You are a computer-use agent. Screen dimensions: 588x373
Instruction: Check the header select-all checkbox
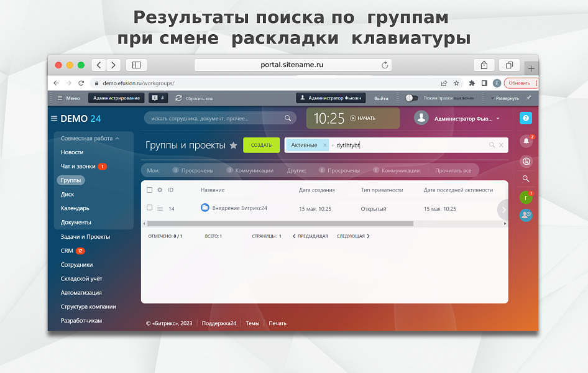[x=149, y=190]
